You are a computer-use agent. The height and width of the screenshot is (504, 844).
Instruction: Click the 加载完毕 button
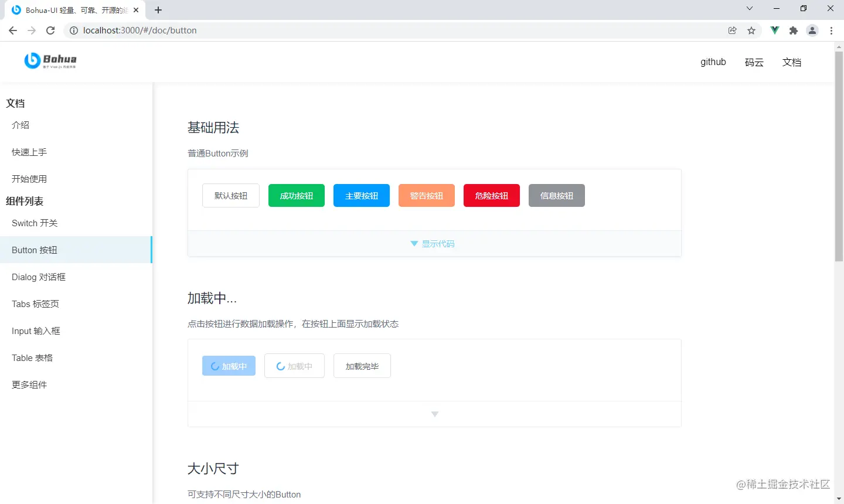coord(362,366)
